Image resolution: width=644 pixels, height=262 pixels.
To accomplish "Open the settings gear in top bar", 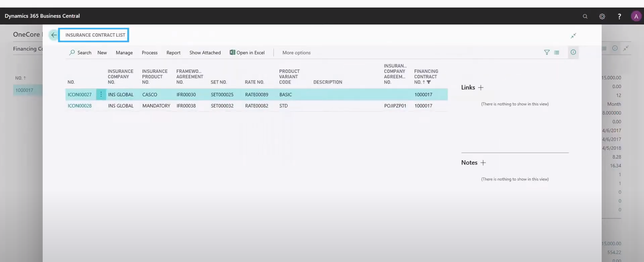I will pos(602,16).
